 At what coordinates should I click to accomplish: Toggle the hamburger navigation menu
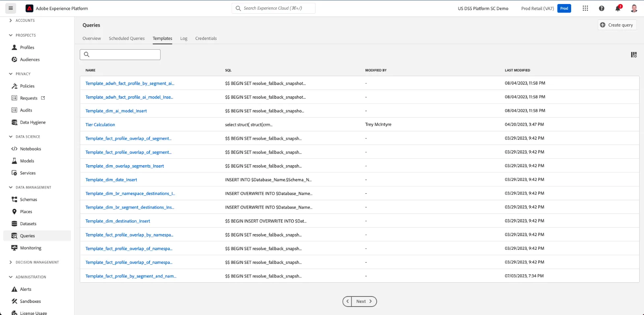10,8
